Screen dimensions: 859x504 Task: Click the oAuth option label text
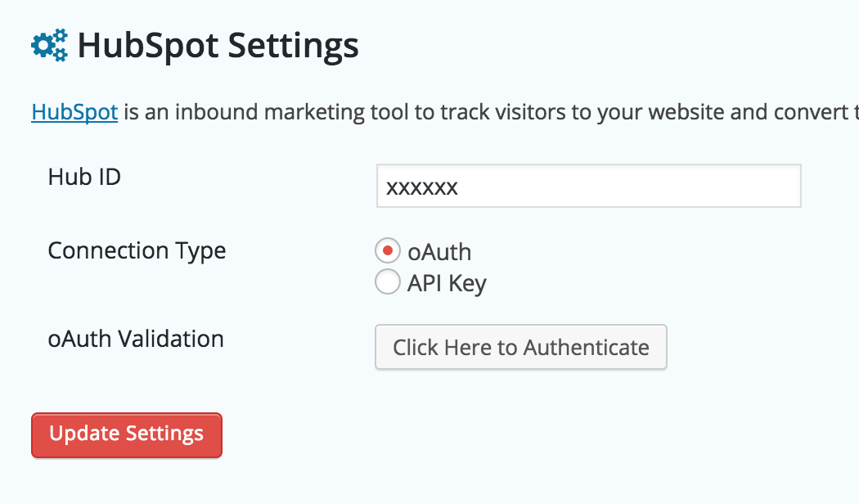[439, 252]
